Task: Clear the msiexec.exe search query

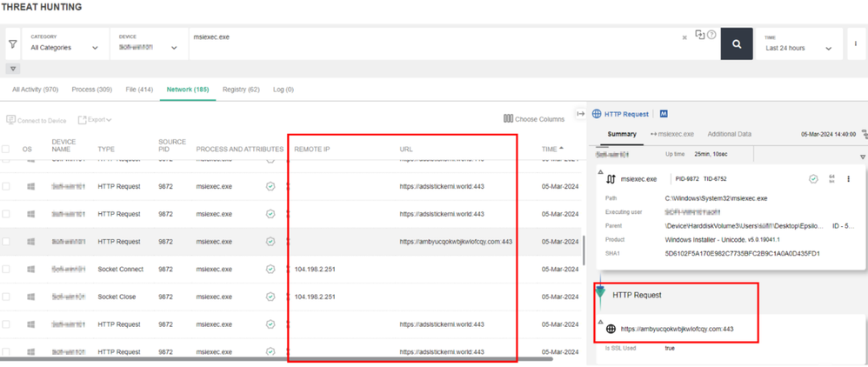Action: tap(684, 37)
